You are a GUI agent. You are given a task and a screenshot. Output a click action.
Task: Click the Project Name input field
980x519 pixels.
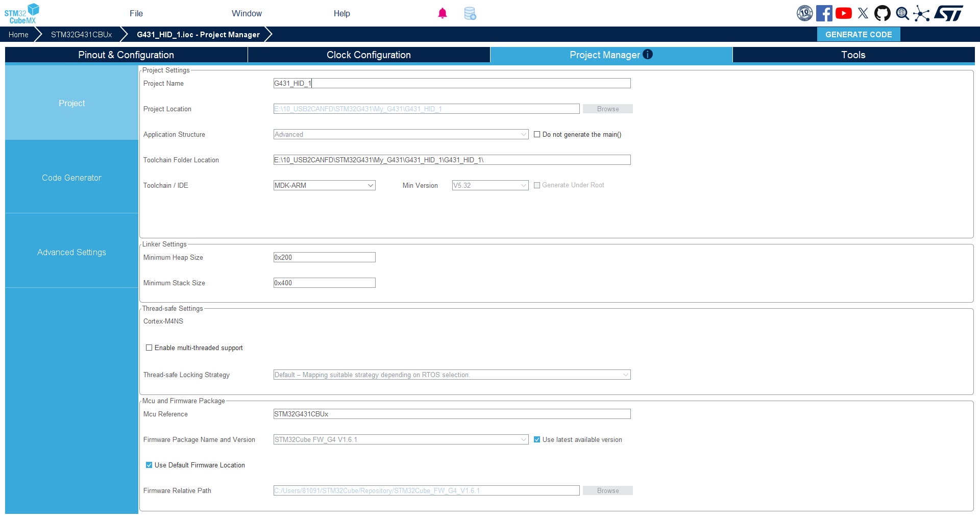(x=452, y=83)
